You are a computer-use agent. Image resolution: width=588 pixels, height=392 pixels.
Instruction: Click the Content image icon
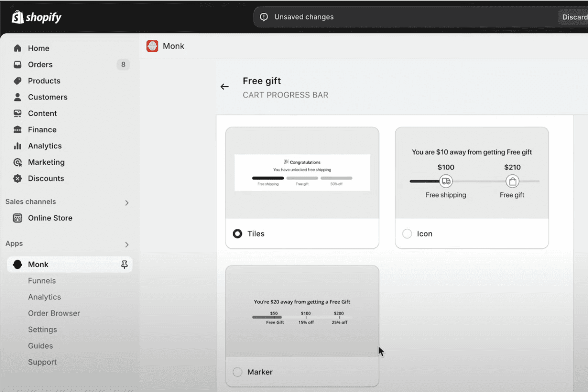[17, 113]
